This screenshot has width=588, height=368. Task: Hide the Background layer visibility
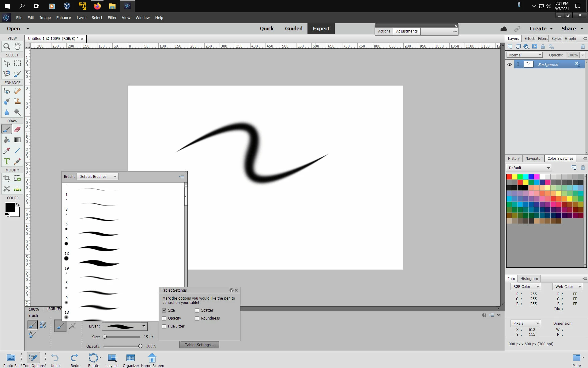[510, 64]
